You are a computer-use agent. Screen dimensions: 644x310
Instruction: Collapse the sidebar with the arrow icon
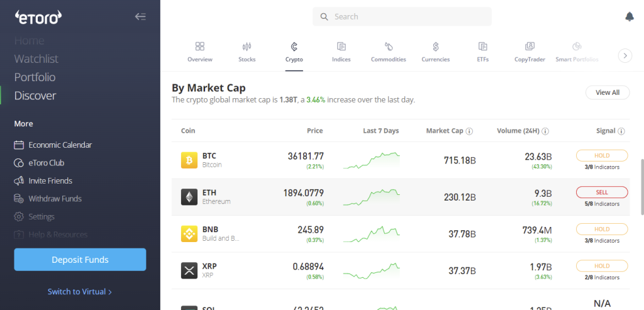pos(140,16)
